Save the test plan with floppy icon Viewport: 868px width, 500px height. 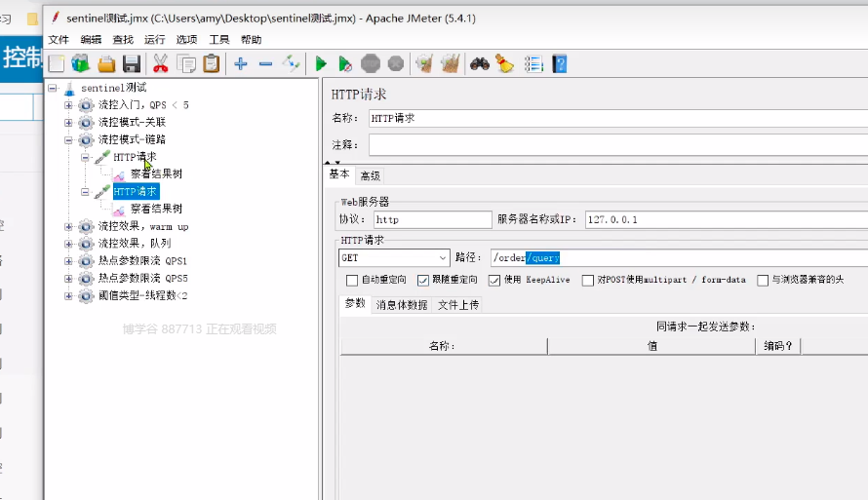tap(132, 64)
